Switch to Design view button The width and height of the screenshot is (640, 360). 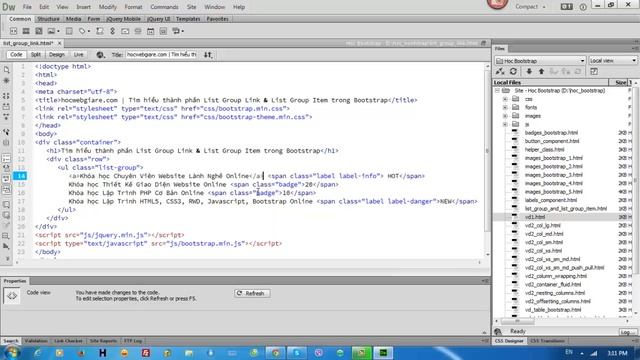[x=57, y=55]
